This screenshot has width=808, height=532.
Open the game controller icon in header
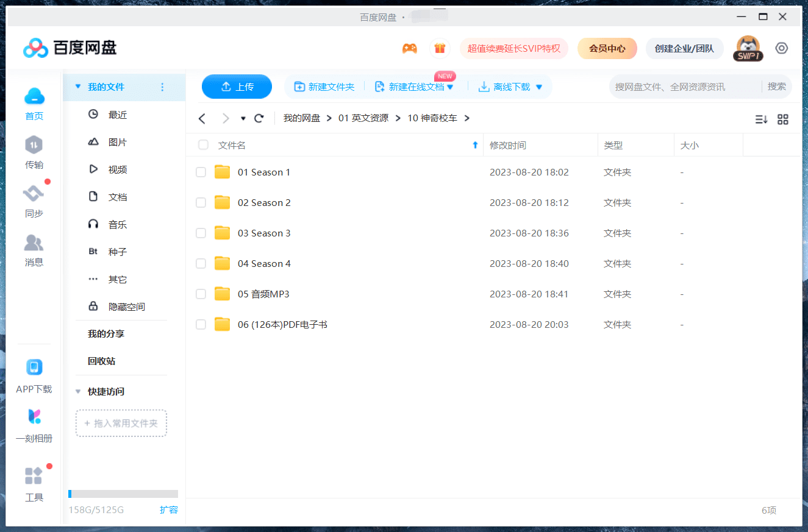click(409, 48)
